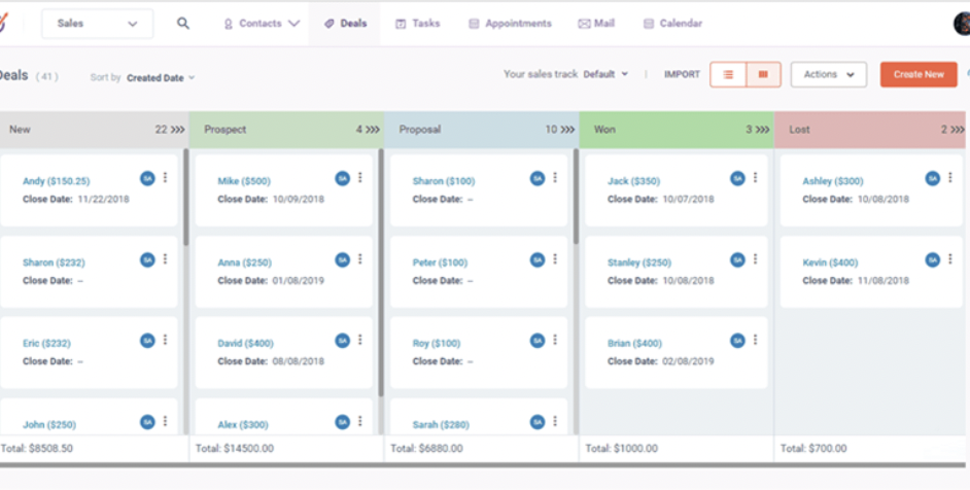Click SA owner avatar on Jack deal
970x490 pixels.
tap(737, 178)
